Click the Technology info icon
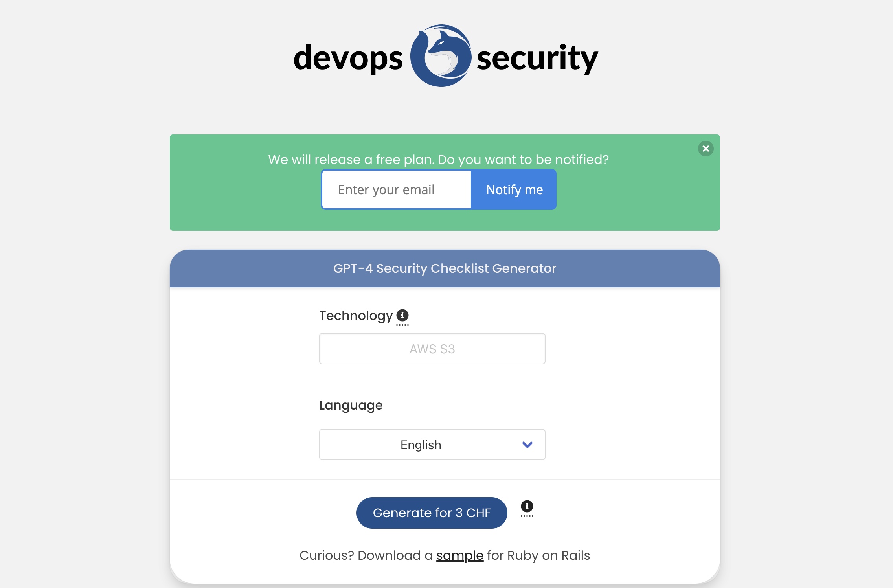Viewport: 893px width, 588px height. point(402,315)
